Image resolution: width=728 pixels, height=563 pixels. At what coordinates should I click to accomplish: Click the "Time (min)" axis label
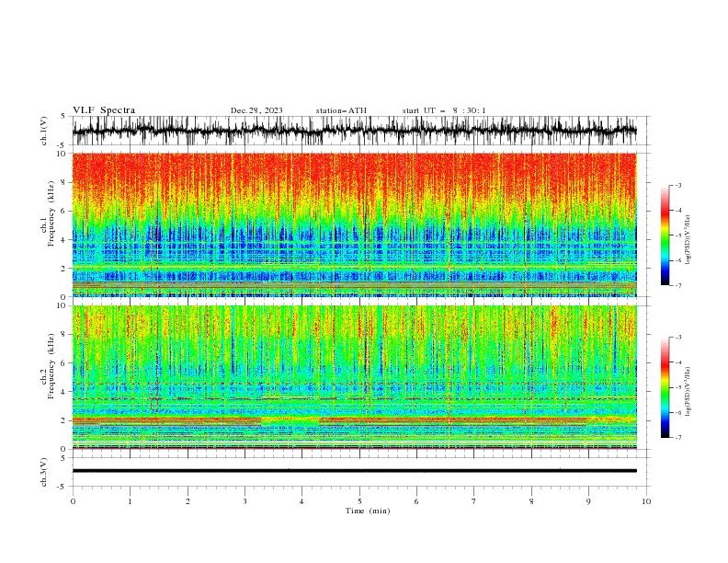pos(368,511)
